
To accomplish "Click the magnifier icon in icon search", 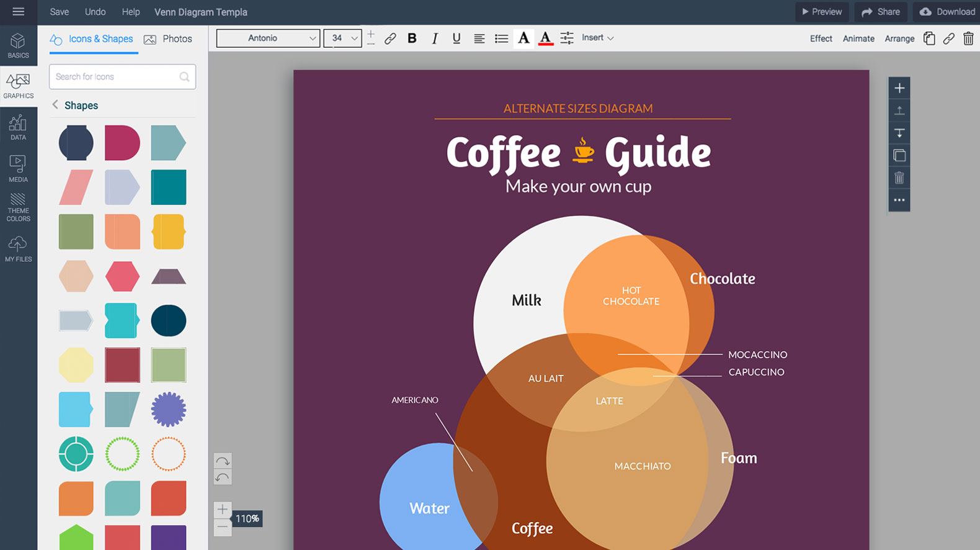I will tap(184, 77).
